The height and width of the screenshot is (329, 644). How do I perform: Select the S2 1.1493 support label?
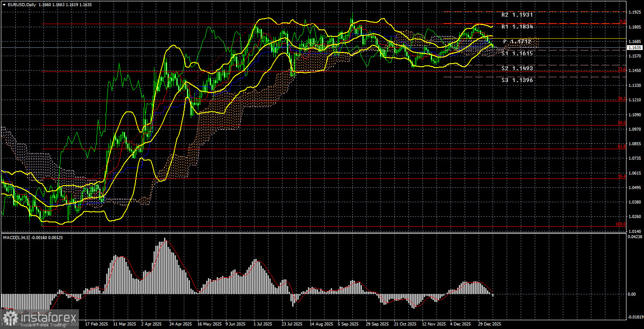tap(517, 68)
